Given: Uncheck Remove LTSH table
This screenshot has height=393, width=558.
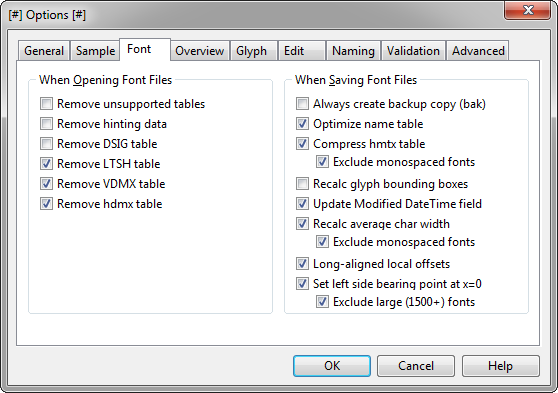Looking at the screenshot, I should 46,164.
